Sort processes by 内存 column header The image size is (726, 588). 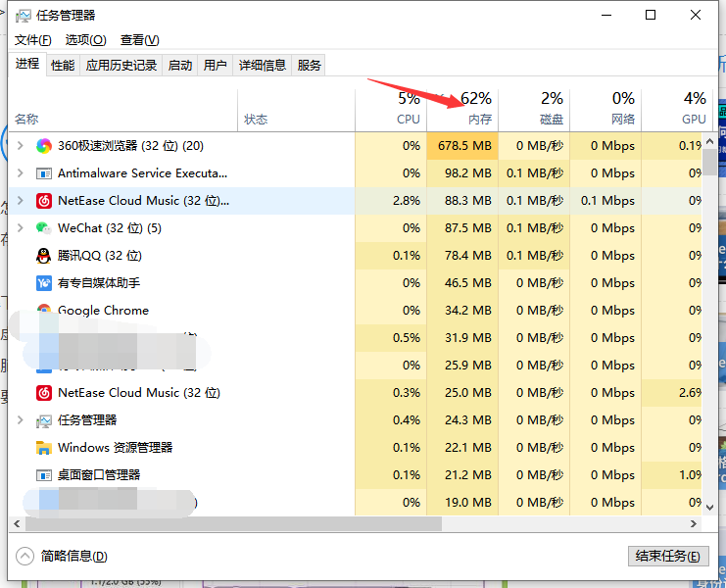[x=462, y=109]
